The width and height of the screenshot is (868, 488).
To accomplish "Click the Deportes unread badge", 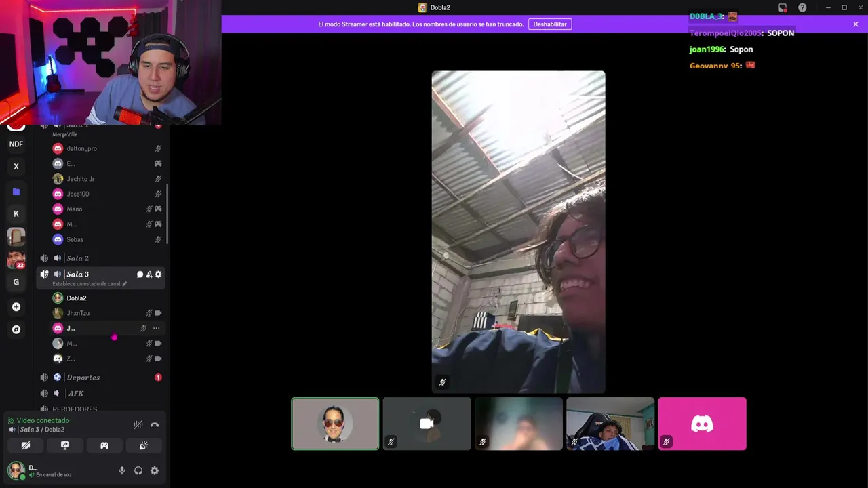I will pyautogui.click(x=158, y=378).
